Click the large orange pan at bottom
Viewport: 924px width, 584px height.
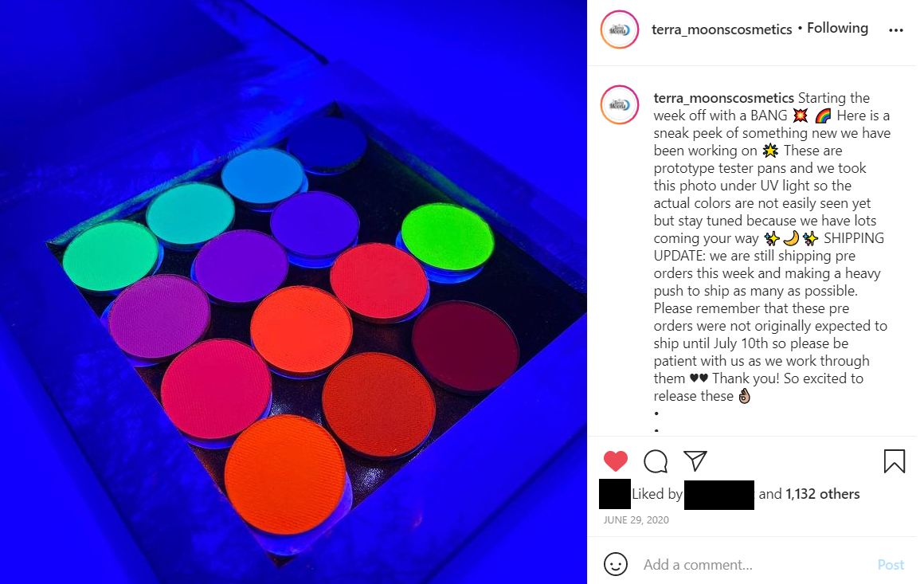click(x=285, y=474)
